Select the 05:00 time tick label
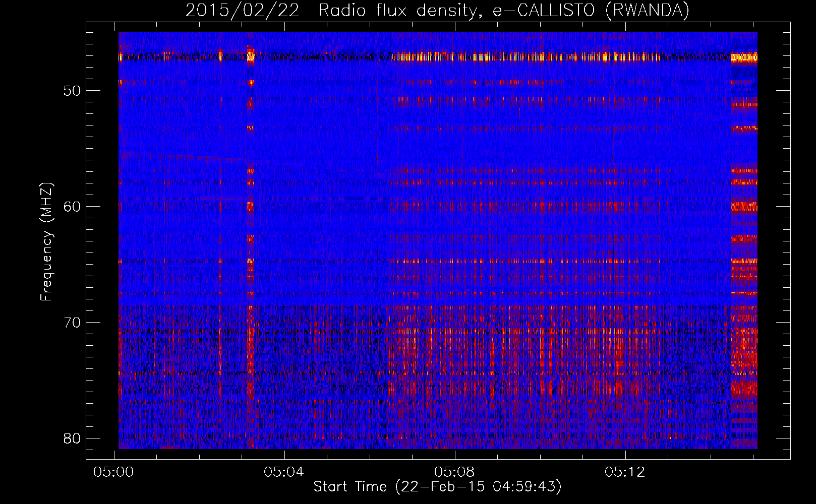The height and width of the screenshot is (504, 816). pyautogui.click(x=113, y=472)
